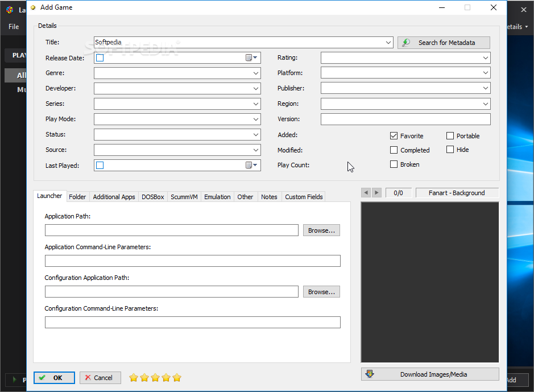Expand the Source dropdown
The height and width of the screenshot is (392, 534).
click(256, 150)
